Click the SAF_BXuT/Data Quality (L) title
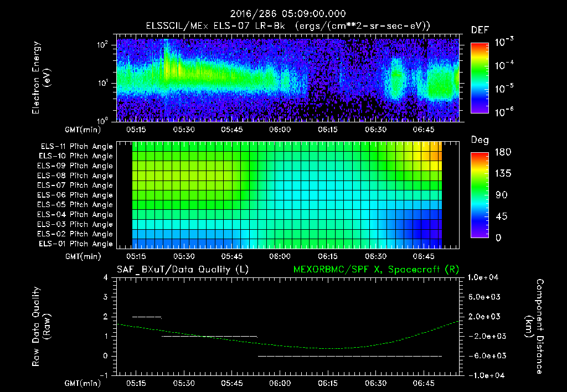Viewport: 567px width, 392px height. (x=183, y=270)
